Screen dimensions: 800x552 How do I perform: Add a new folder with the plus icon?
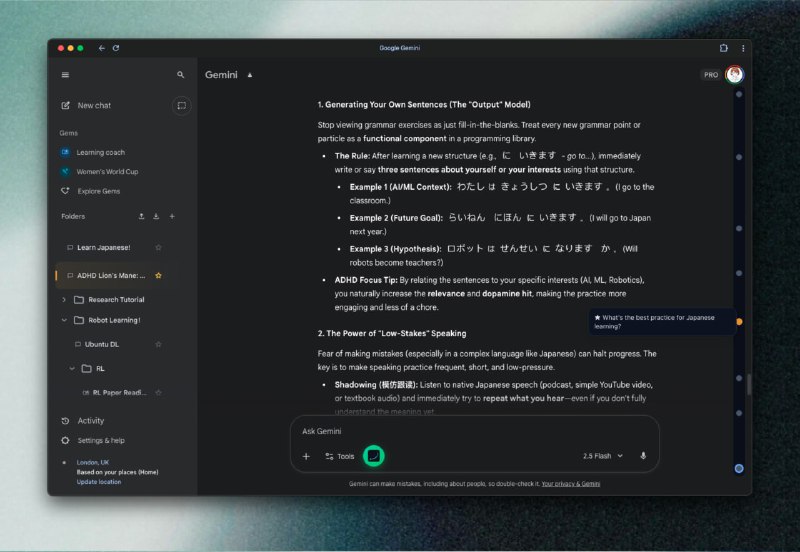click(x=172, y=216)
